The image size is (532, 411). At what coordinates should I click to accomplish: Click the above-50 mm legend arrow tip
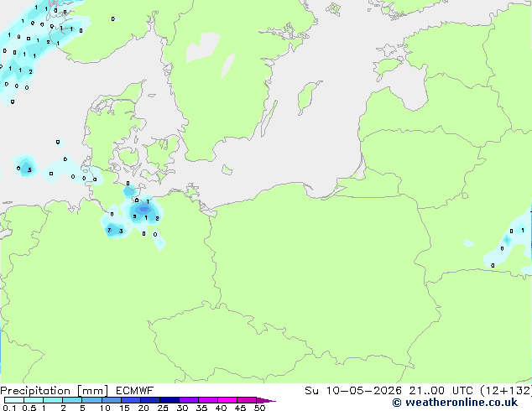click(x=266, y=400)
